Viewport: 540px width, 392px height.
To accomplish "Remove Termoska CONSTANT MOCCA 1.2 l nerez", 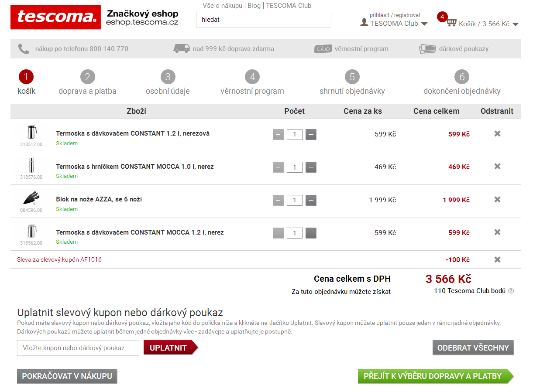I will [x=497, y=232].
